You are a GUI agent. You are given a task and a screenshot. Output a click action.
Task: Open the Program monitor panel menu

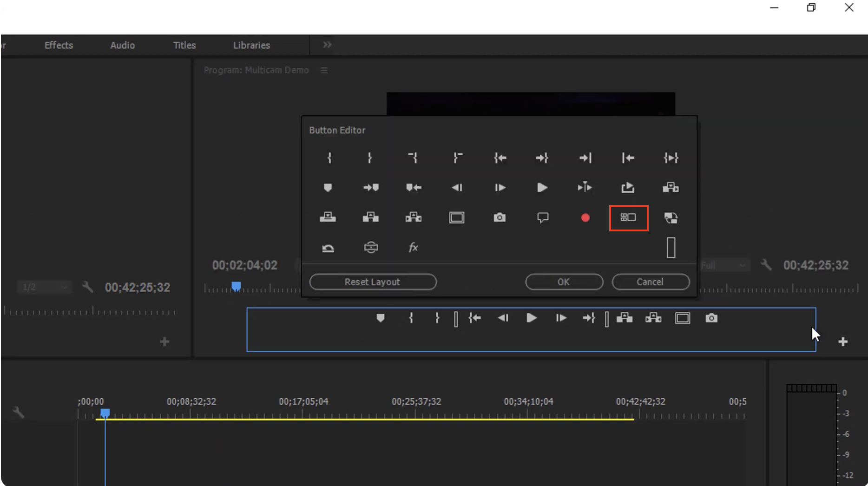pyautogui.click(x=324, y=71)
